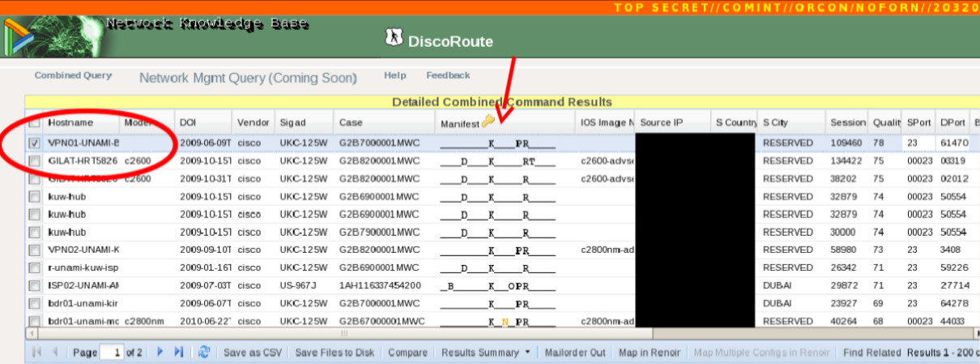Open the Feedback link
This screenshot has width=980, height=364.
click(448, 75)
